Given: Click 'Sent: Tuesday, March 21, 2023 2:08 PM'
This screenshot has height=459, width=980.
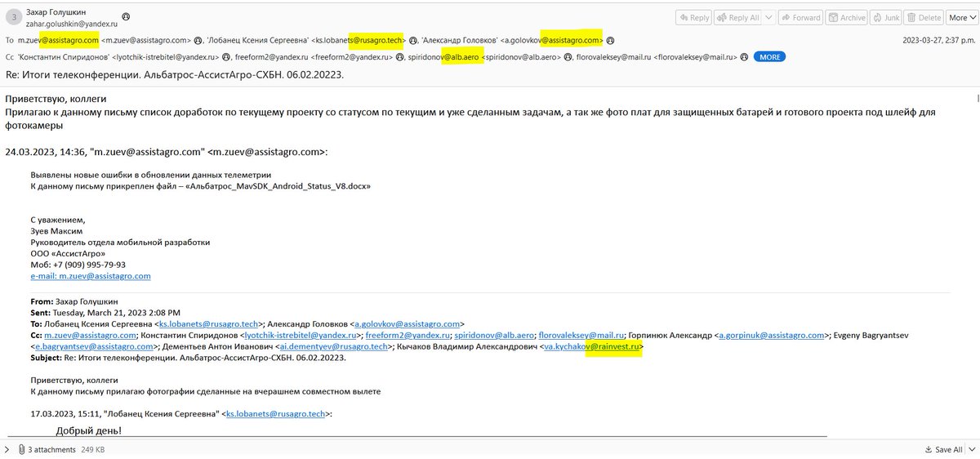Looking at the screenshot, I should point(105,313).
